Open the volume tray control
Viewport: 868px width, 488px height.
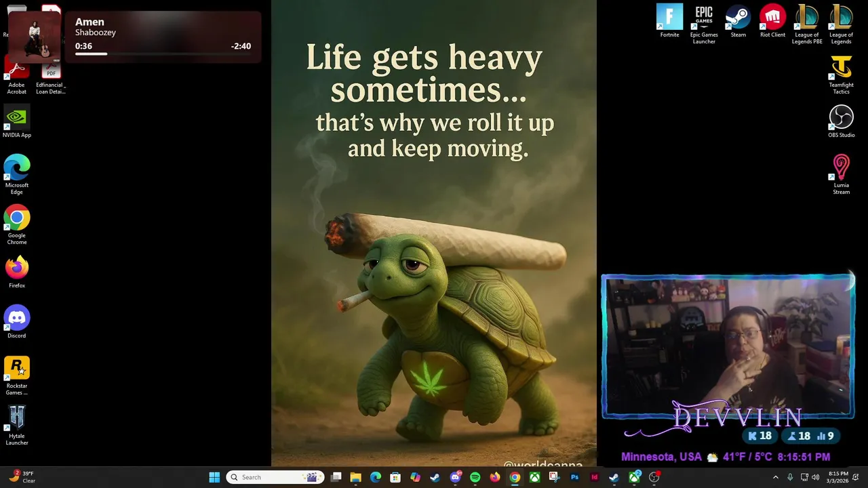coord(815,477)
